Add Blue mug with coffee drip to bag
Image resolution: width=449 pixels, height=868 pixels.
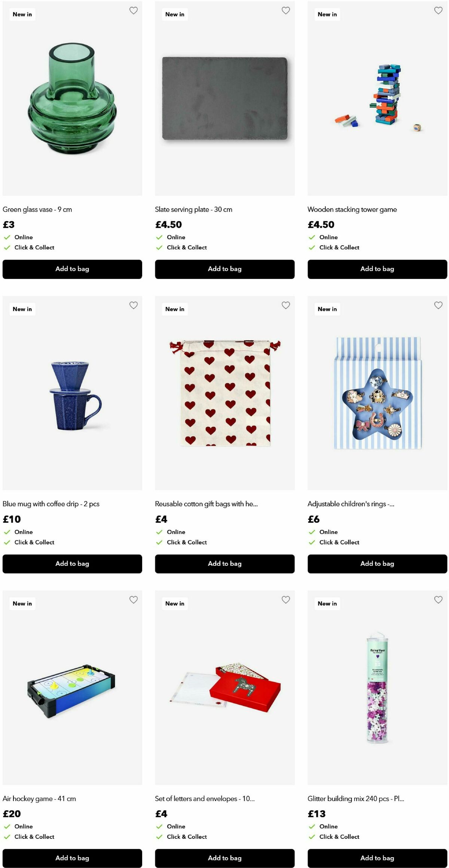(72, 564)
